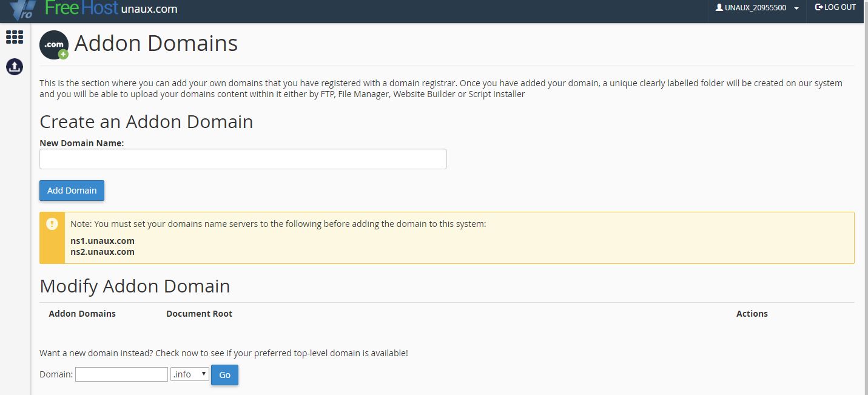The width and height of the screenshot is (868, 395).
Task: Select the upload icon in the sidebar
Action: pyautogui.click(x=14, y=67)
